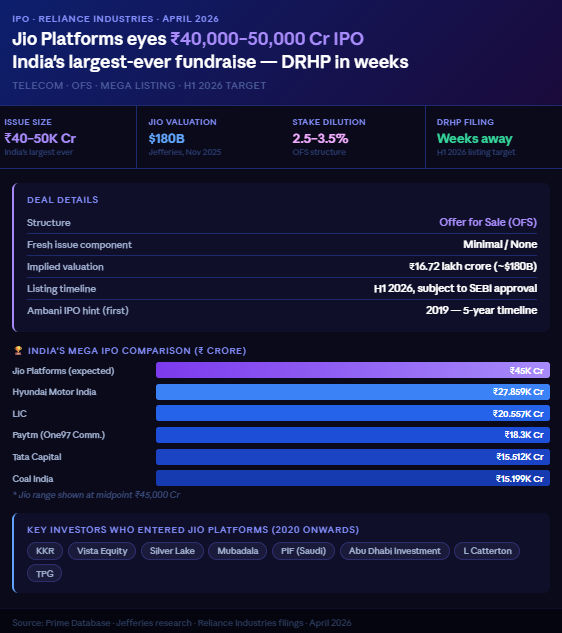This screenshot has width=562, height=633.
Task: Click the Jio range midpoint footnote
Action: click(x=96, y=495)
